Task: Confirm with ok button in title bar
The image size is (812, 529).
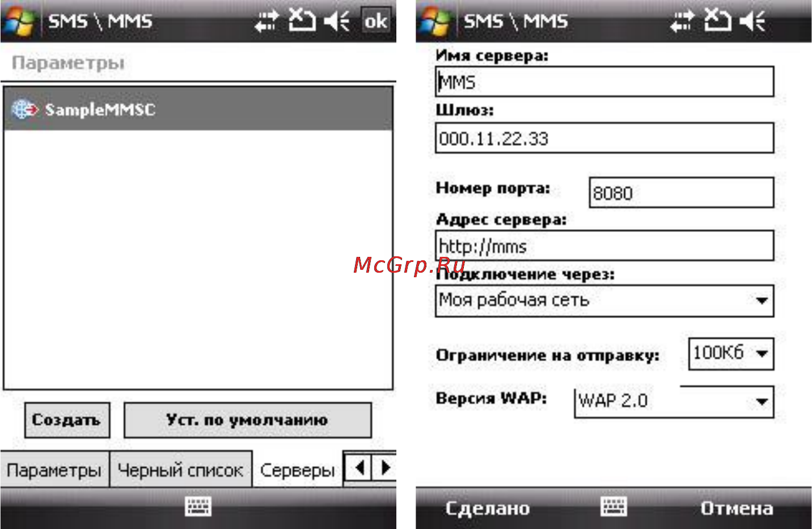Action: [375, 22]
